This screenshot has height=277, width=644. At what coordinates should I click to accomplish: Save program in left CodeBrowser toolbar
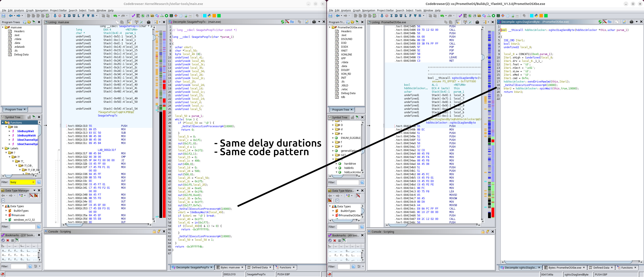[3, 16]
